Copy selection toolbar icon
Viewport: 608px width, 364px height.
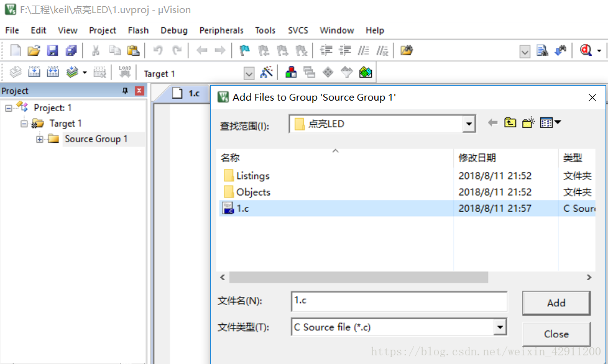pos(114,50)
